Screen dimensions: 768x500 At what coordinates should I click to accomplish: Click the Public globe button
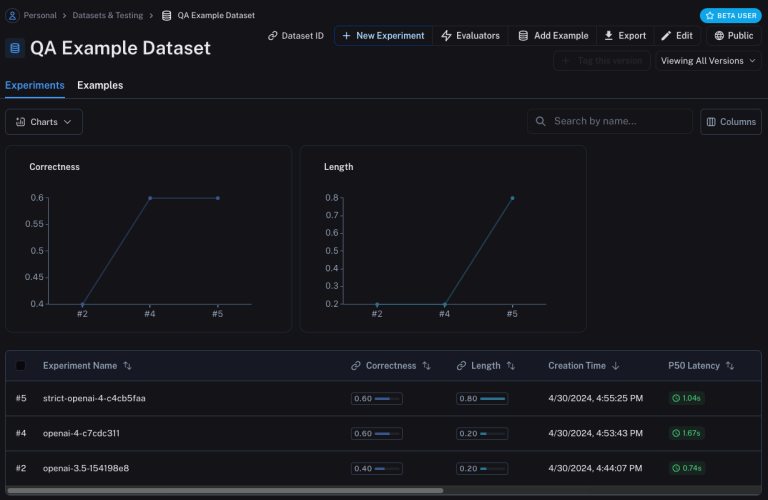733,36
